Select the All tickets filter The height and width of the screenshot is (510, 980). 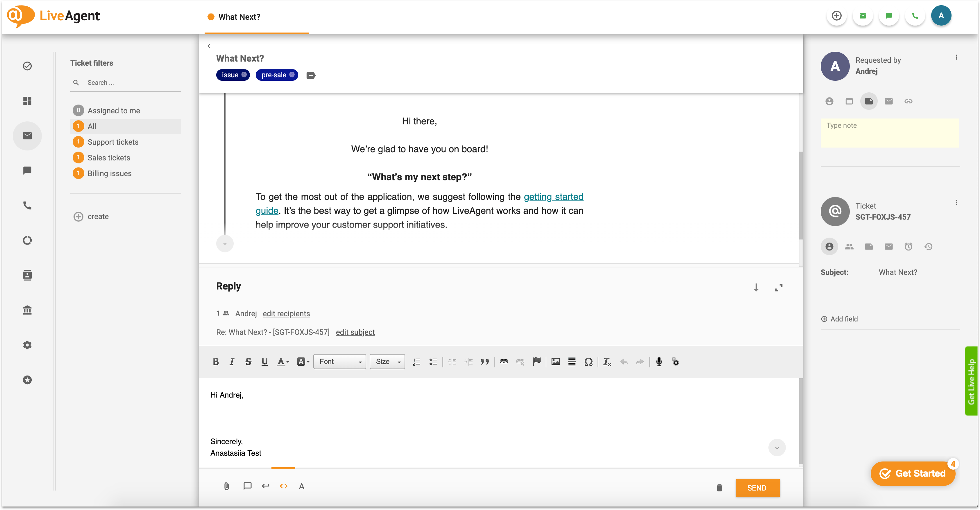pos(126,126)
